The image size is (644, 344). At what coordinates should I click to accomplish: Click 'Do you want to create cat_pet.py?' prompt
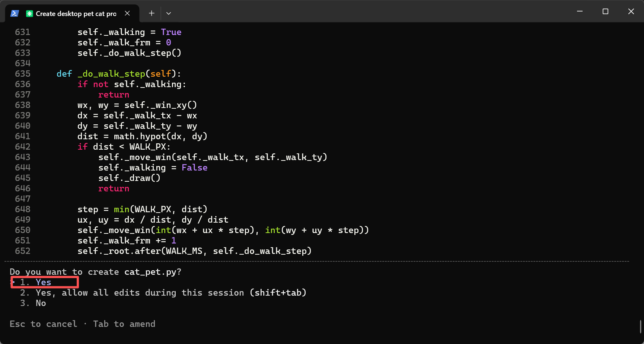[95, 272]
